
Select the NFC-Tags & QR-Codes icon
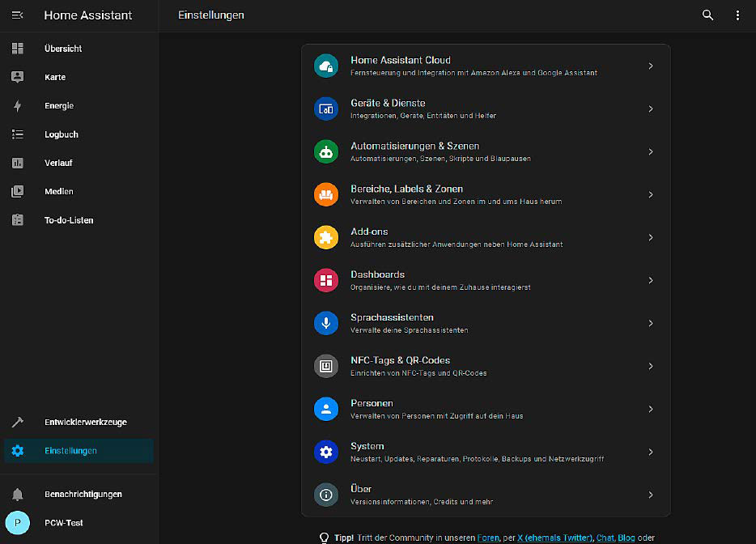click(326, 366)
